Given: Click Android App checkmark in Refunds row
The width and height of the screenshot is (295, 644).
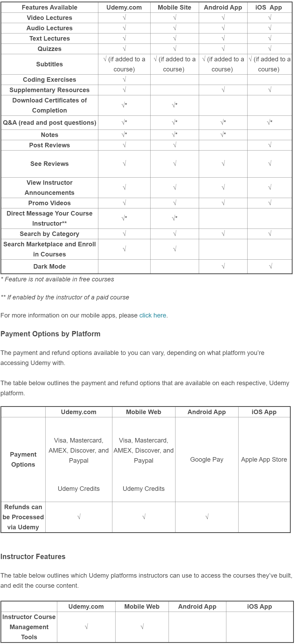Looking at the screenshot, I should 207,517.
